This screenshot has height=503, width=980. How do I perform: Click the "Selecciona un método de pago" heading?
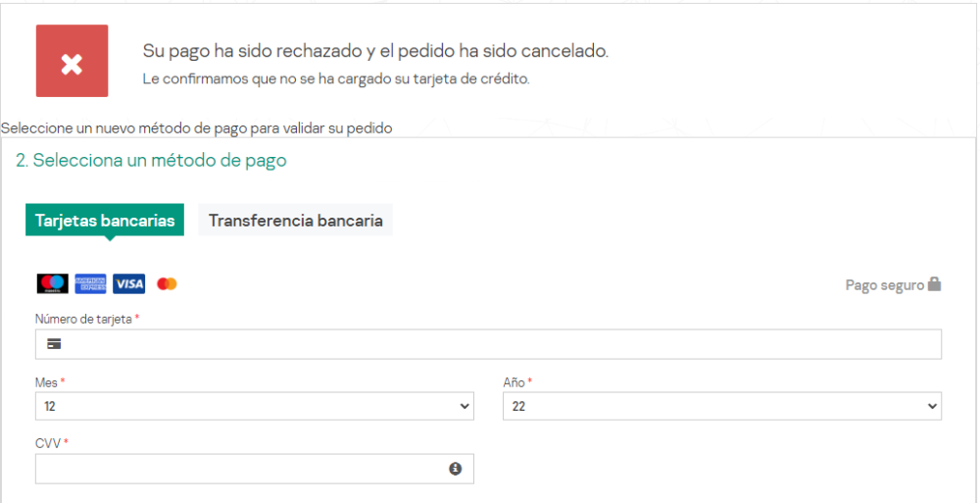tap(151, 161)
